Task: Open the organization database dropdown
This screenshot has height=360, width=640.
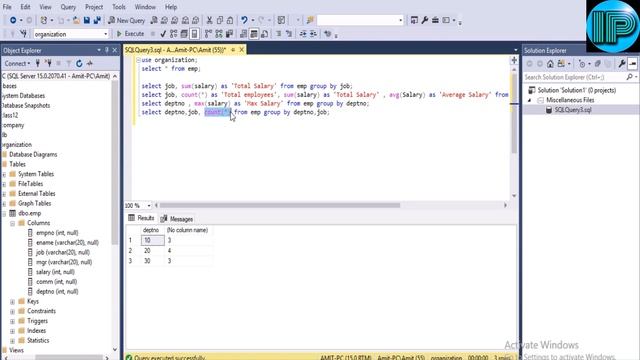Action: coord(106,34)
